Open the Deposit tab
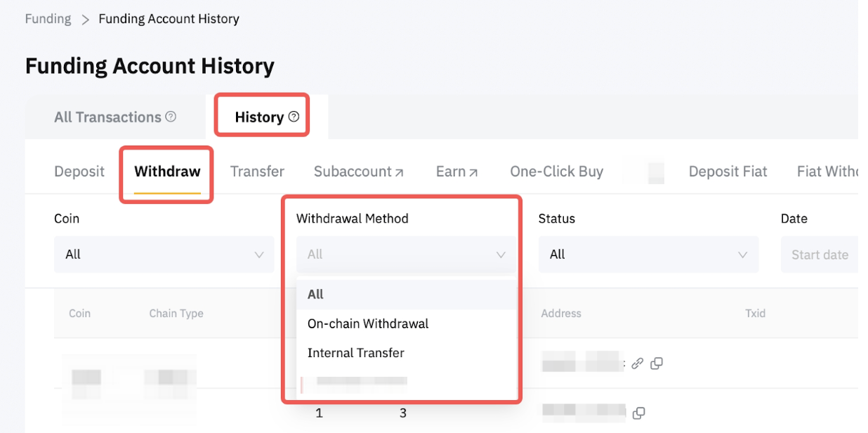Image resolution: width=868 pixels, height=433 pixels. tap(79, 172)
